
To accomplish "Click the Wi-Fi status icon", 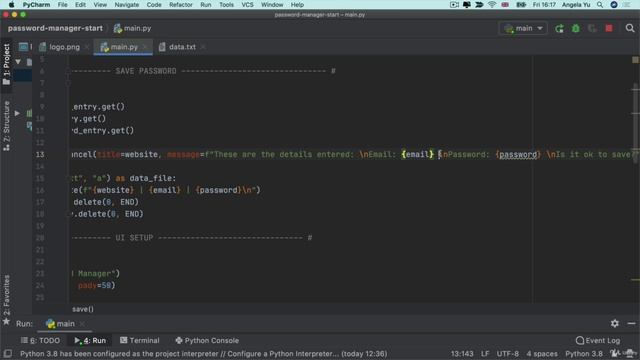I will [492, 4].
